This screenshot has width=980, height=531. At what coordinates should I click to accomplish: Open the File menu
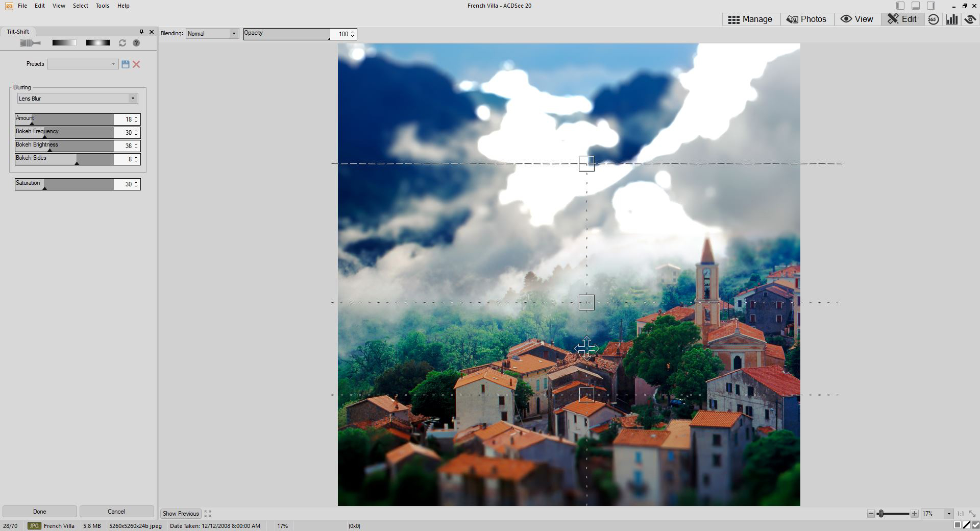[x=22, y=6]
